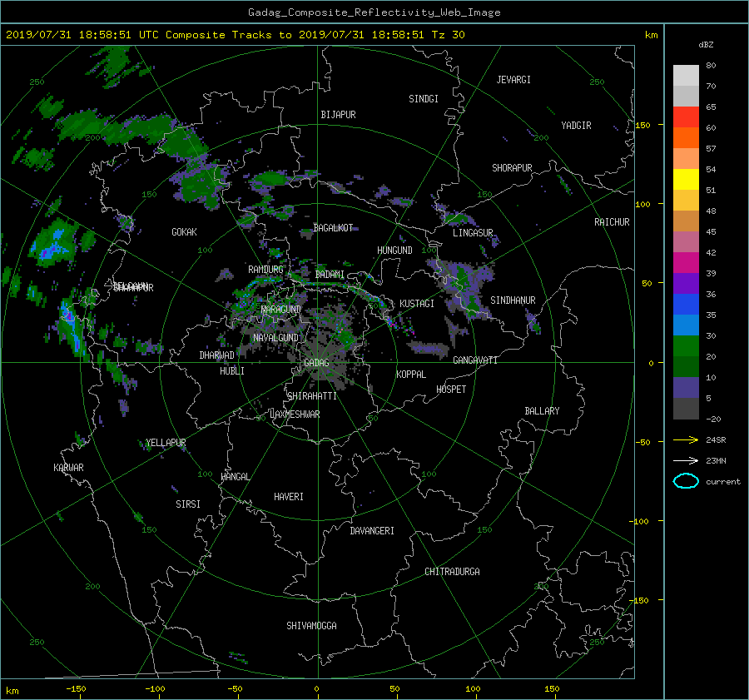Click the LAXMESHWAR city label
This screenshot has height=700, width=749.
pyautogui.click(x=295, y=415)
